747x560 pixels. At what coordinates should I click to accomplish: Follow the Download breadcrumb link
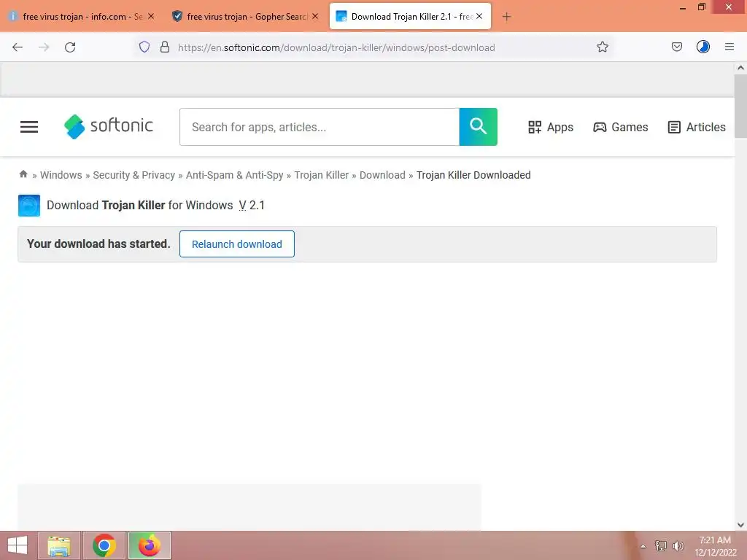[x=382, y=175]
